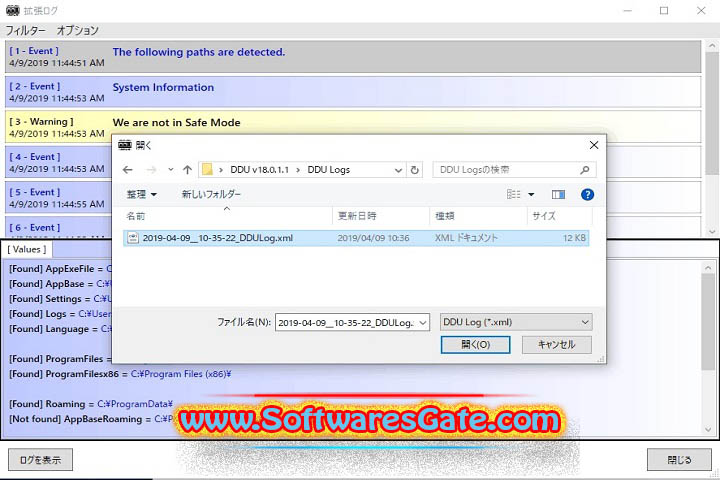Focus the DDU Logs search field
Image resolution: width=720 pixels, height=480 pixels.
(514, 170)
